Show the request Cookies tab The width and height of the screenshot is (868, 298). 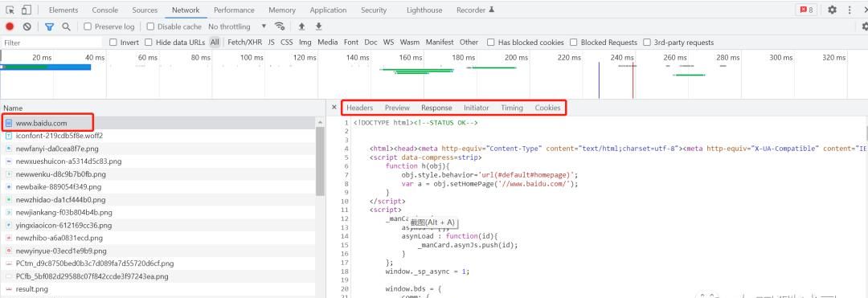point(547,108)
